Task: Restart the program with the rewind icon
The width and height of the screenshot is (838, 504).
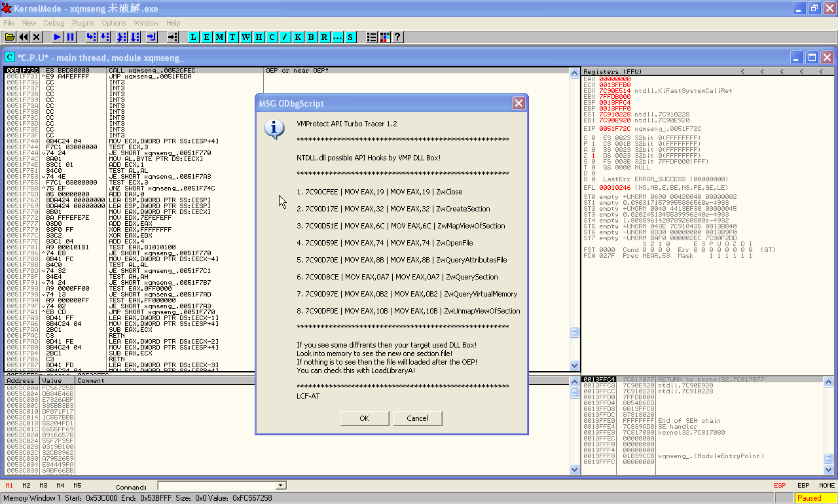Action: coord(24,37)
